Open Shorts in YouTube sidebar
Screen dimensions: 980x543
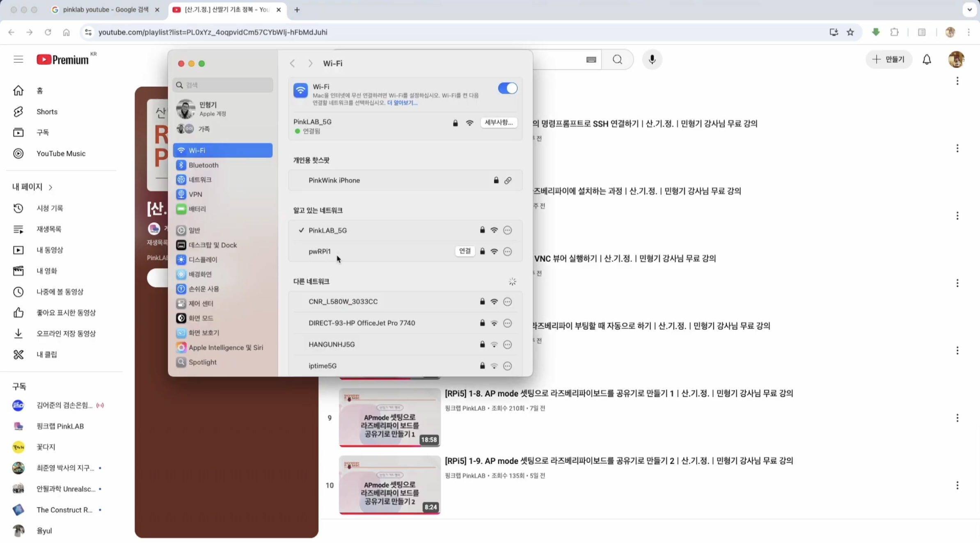[47, 112]
